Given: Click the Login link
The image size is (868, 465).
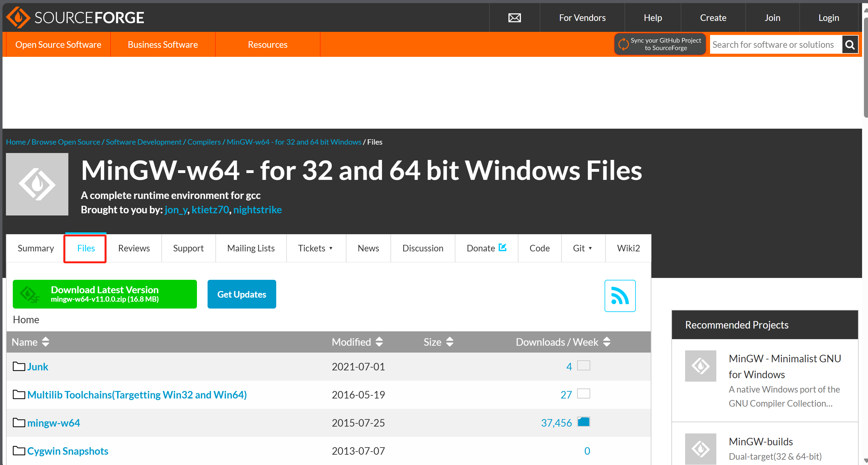Looking at the screenshot, I should tap(829, 17).
